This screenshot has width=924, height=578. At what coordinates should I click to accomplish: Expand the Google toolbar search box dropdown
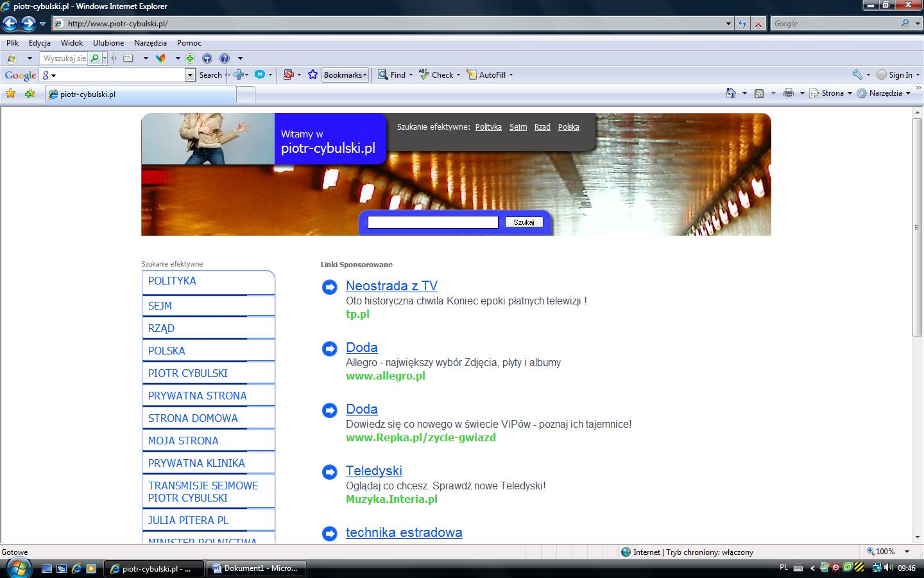[x=190, y=75]
